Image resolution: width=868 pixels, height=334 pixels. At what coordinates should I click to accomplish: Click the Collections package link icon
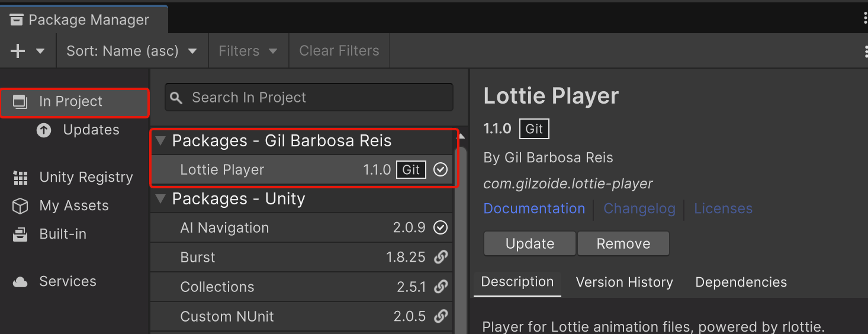click(x=441, y=287)
